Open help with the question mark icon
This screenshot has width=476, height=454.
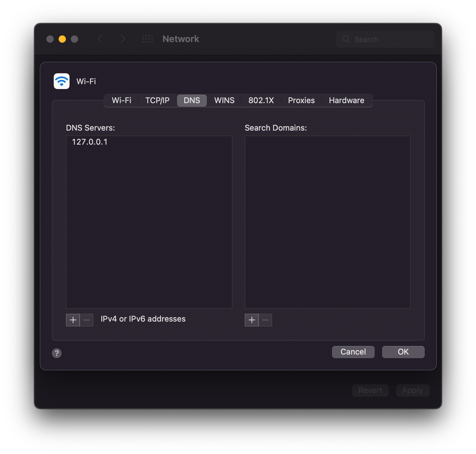(56, 353)
